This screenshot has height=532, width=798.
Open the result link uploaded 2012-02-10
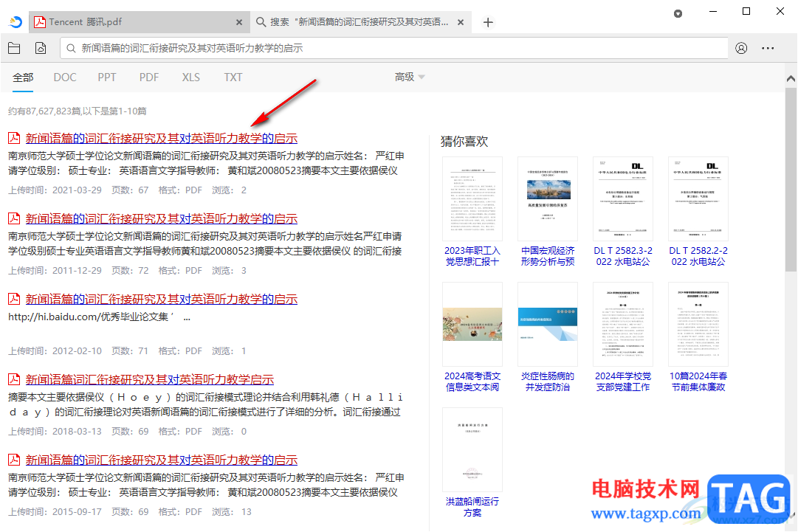[x=162, y=299]
